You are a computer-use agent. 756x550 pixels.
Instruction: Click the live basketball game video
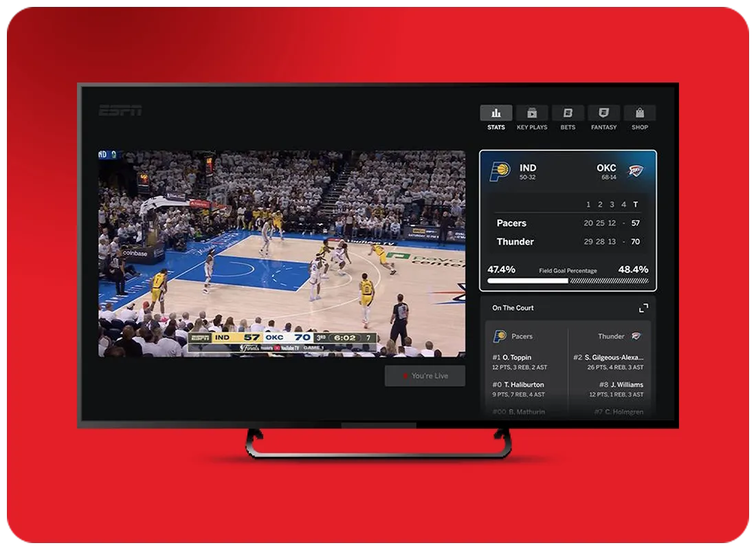tap(282, 254)
